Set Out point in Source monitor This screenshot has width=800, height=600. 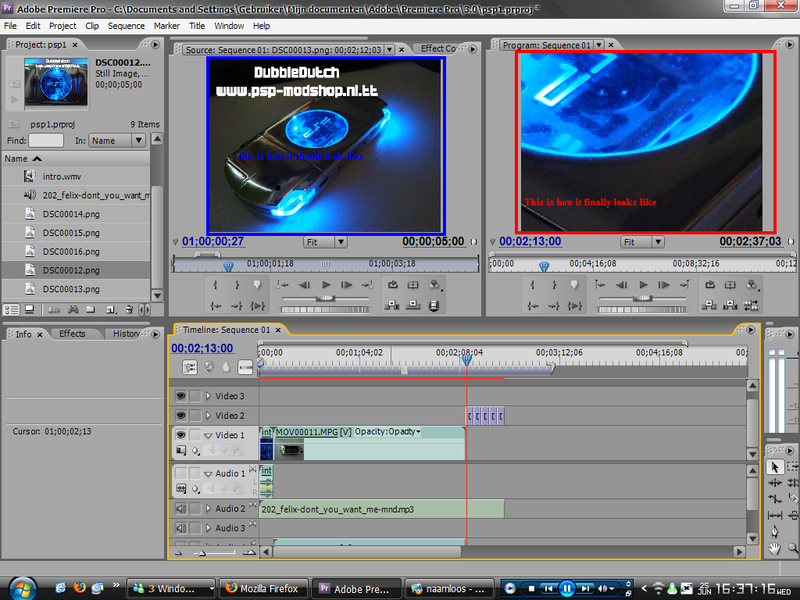237,285
